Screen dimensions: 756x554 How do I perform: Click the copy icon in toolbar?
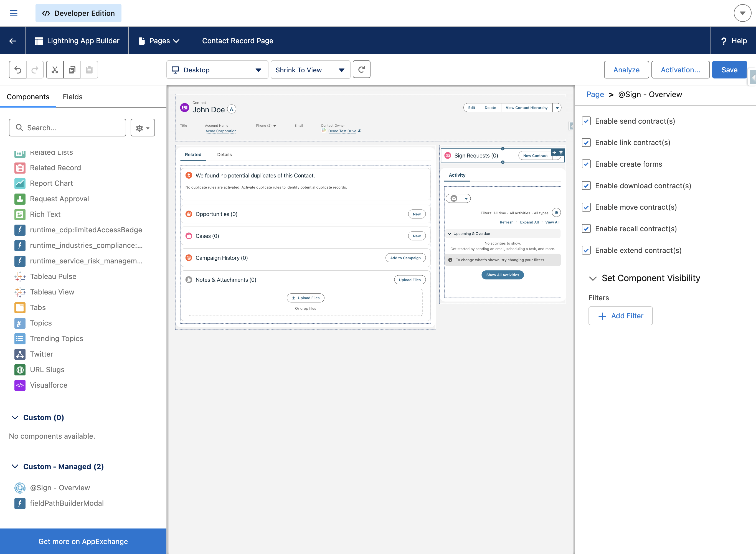click(x=72, y=70)
